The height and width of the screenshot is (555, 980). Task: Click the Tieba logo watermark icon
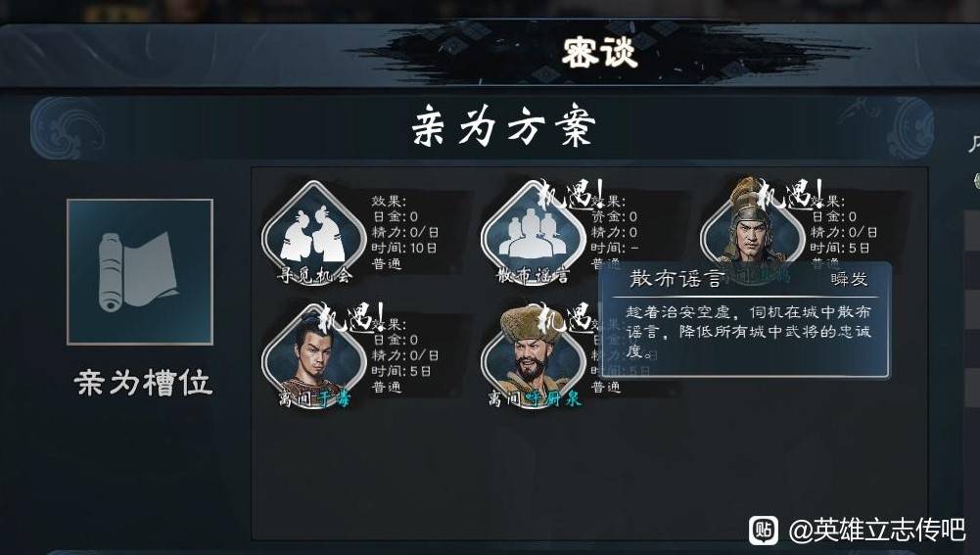(764, 531)
